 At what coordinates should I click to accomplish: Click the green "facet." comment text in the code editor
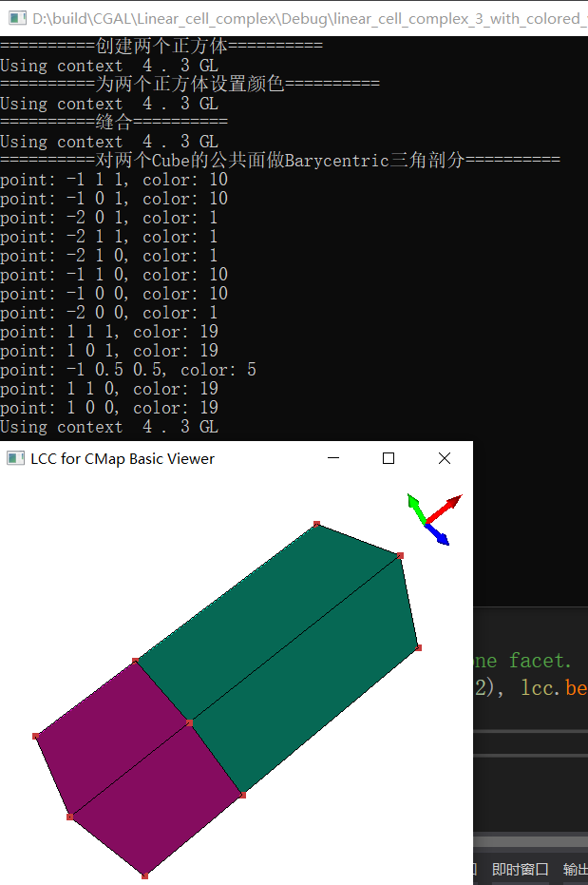541,661
